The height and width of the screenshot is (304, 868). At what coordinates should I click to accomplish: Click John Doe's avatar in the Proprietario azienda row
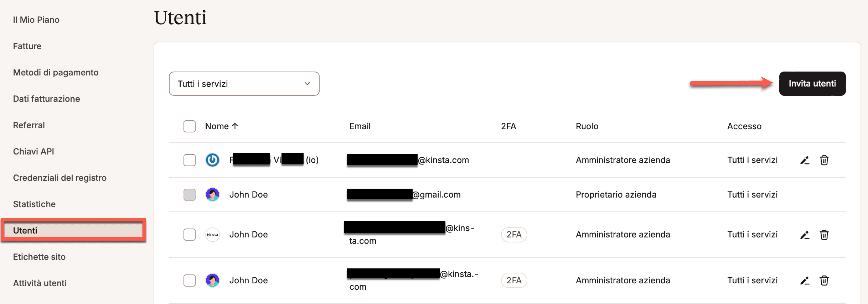point(212,195)
